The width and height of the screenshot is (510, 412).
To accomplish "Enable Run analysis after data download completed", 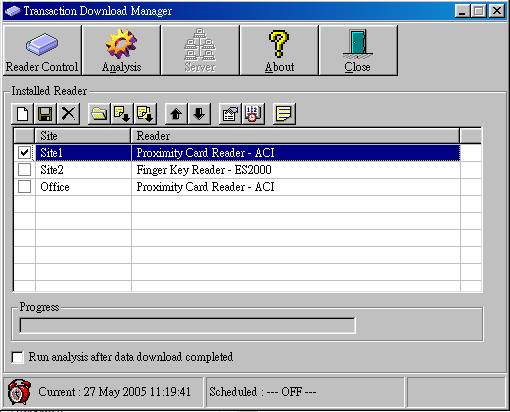I will pyautogui.click(x=17, y=357).
